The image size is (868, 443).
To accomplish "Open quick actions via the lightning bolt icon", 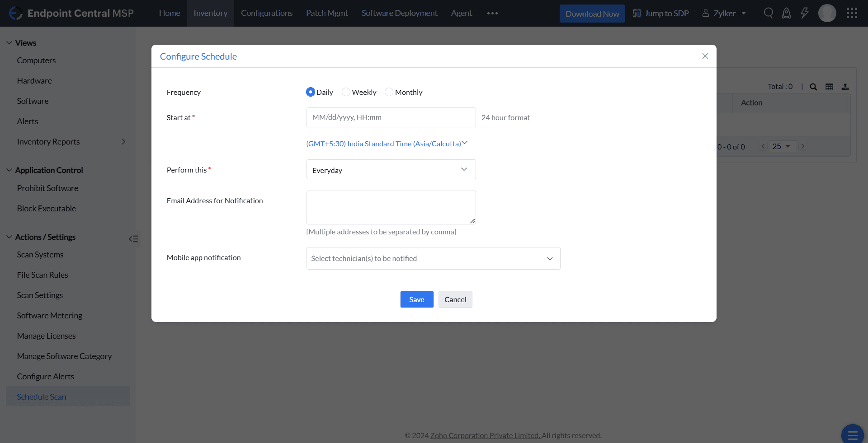I will (x=804, y=13).
